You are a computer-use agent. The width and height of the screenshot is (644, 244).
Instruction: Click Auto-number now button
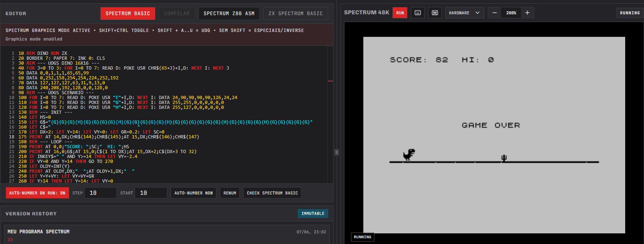pos(194,193)
